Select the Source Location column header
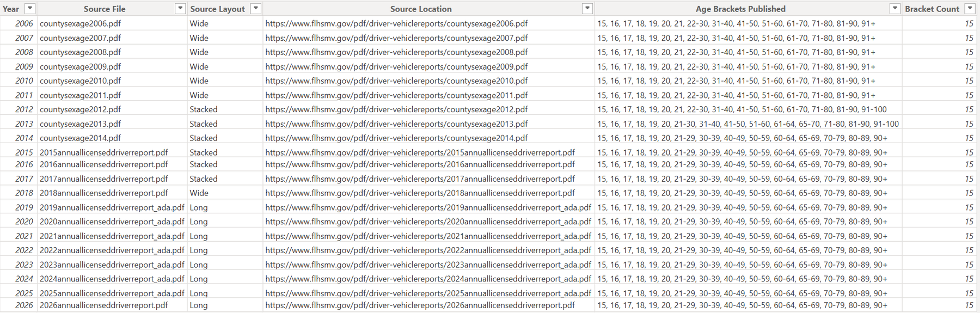 click(421, 9)
